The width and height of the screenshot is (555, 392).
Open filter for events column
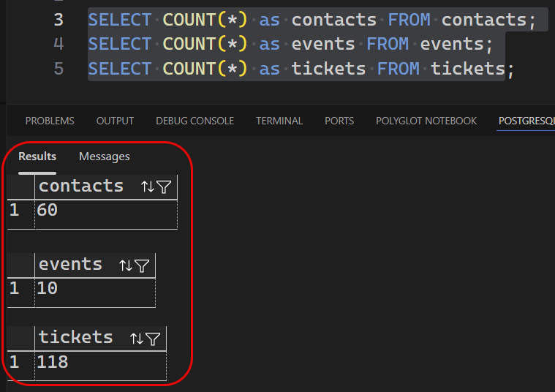coord(142,265)
